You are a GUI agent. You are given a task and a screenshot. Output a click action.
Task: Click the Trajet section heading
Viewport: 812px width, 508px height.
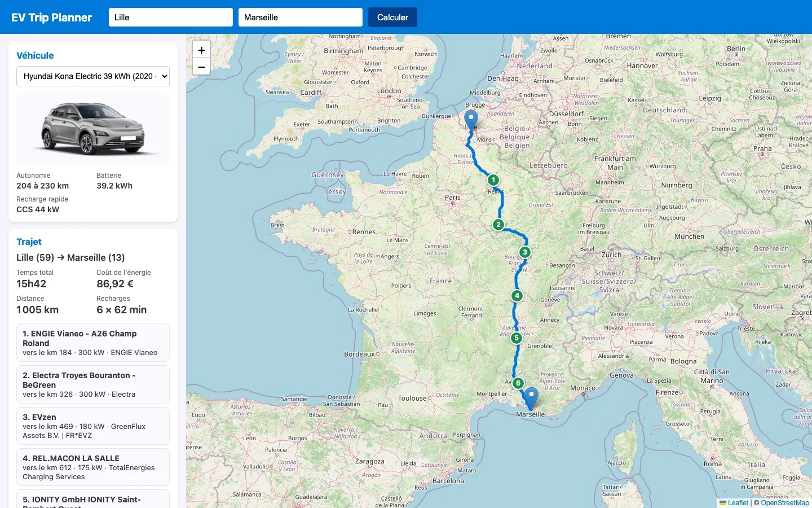[x=29, y=242]
